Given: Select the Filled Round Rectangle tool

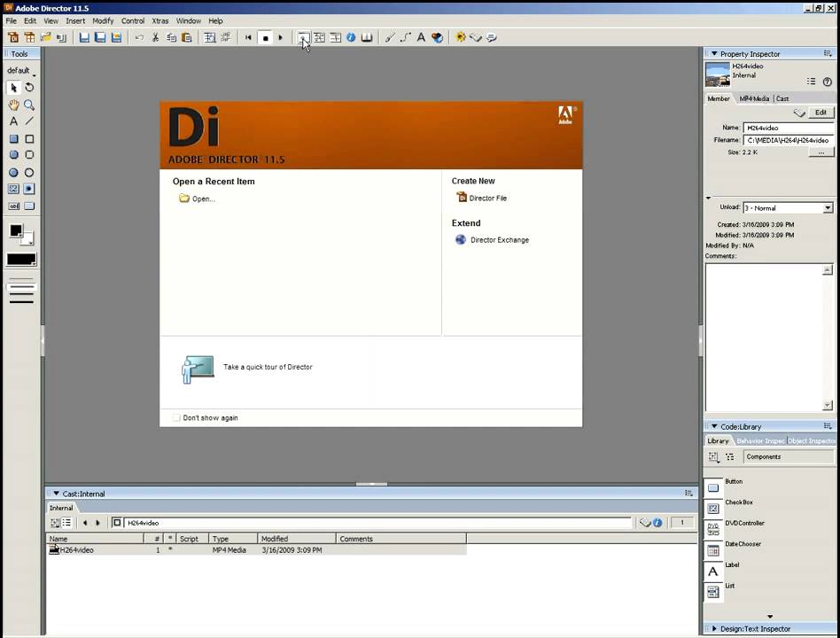Looking at the screenshot, I should point(13,155).
